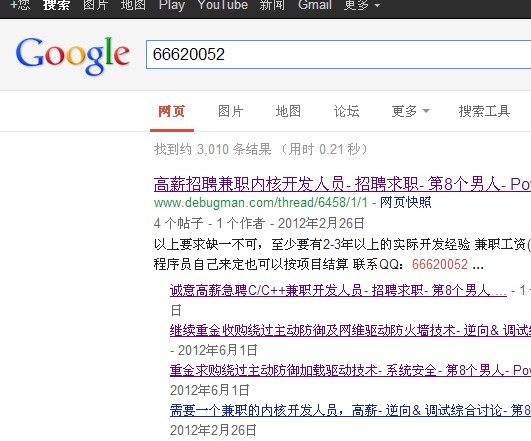Open Play in the top bar
531x441 pixels.
[172, 5]
